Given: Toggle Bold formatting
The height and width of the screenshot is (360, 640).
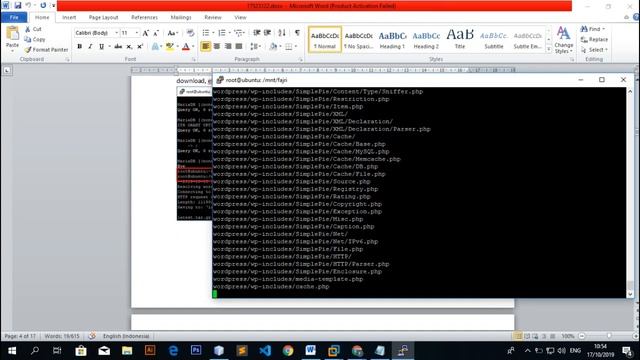Looking at the screenshot, I should click(80, 47).
